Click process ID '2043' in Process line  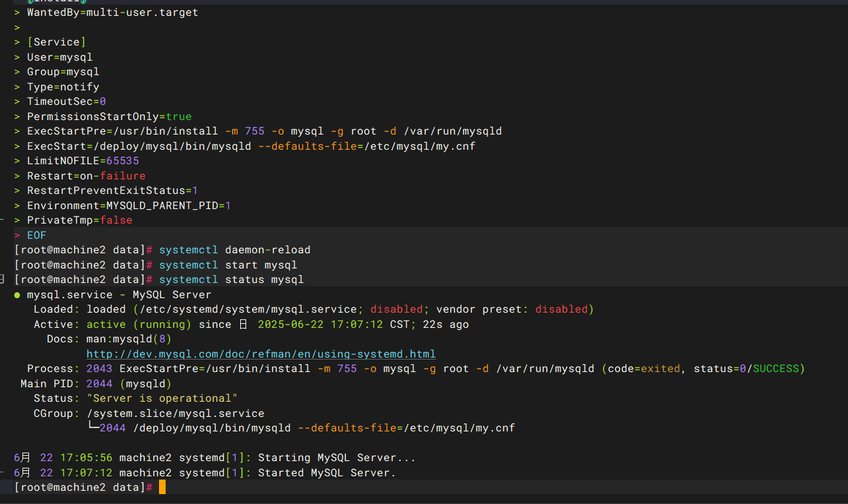pos(99,369)
